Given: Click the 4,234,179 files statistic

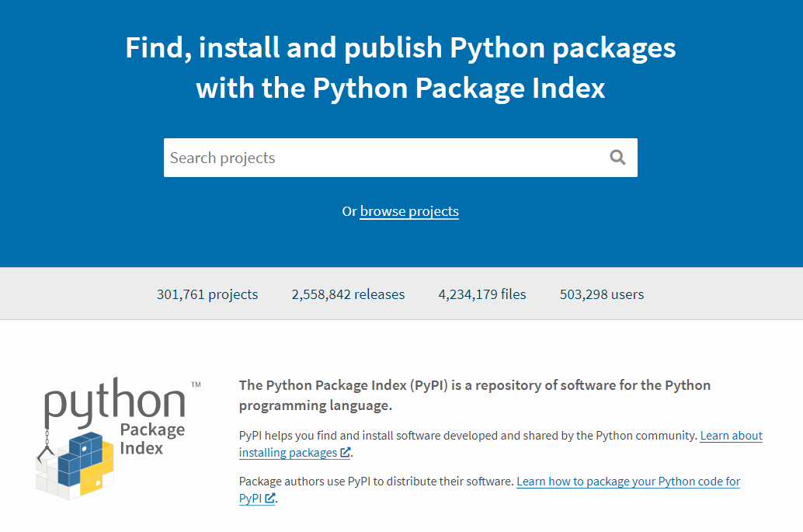Looking at the screenshot, I should click(482, 294).
